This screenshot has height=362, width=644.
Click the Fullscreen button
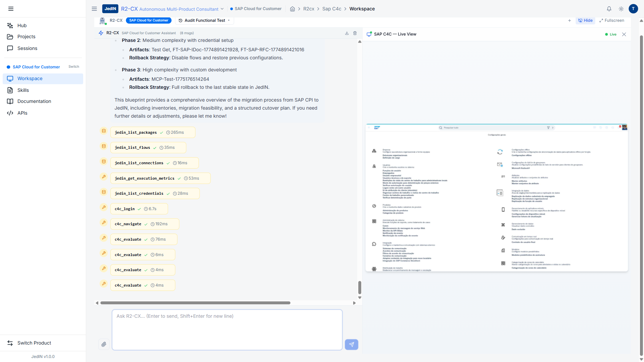click(x=611, y=20)
